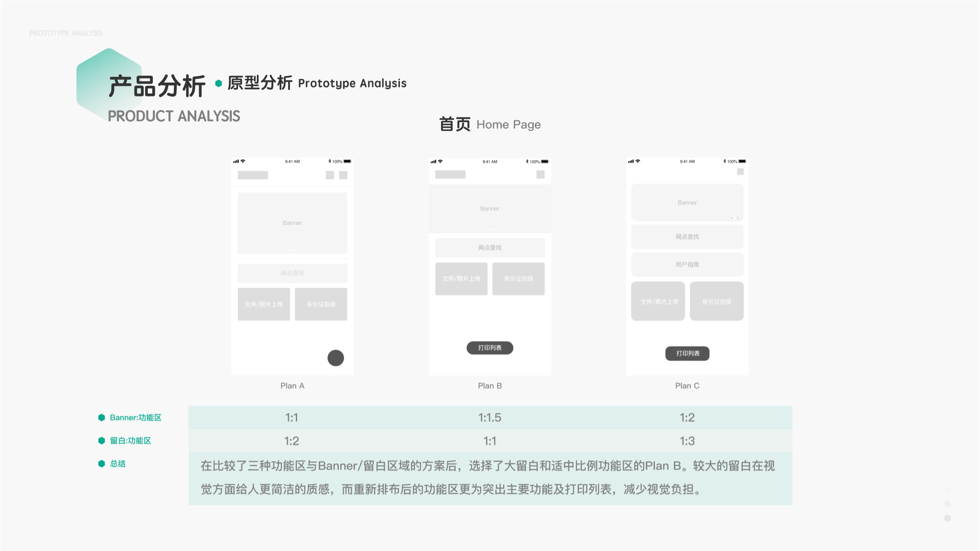Click the rightmost header icon in Plan A

coord(343,175)
